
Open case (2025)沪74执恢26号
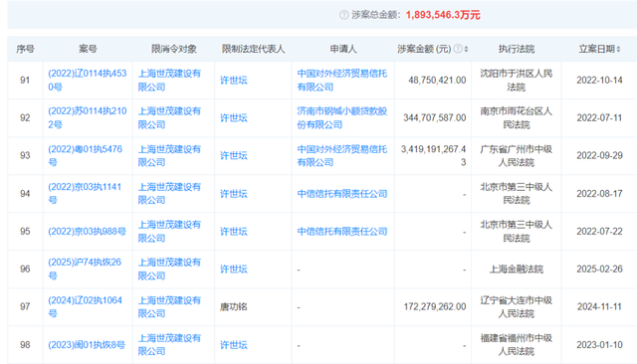coord(85,269)
